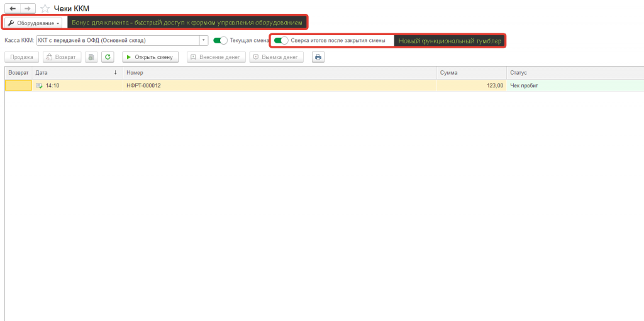The image size is (644, 321).
Task: Add Чеки ККМ to favorites star
Action: (x=45, y=9)
